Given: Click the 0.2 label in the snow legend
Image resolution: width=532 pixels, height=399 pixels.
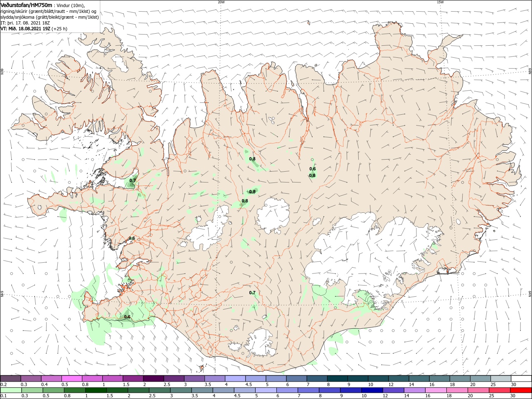Looking at the screenshot, I should tap(3, 384).
